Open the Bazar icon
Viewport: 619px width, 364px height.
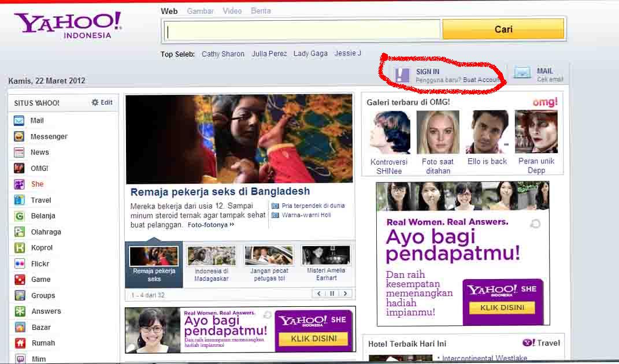tap(20, 327)
